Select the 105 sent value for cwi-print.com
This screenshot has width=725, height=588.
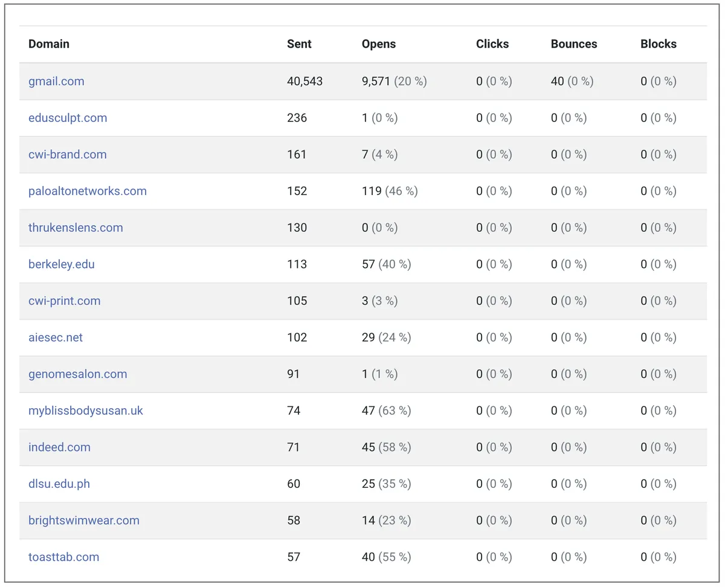[x=297, y=301]
